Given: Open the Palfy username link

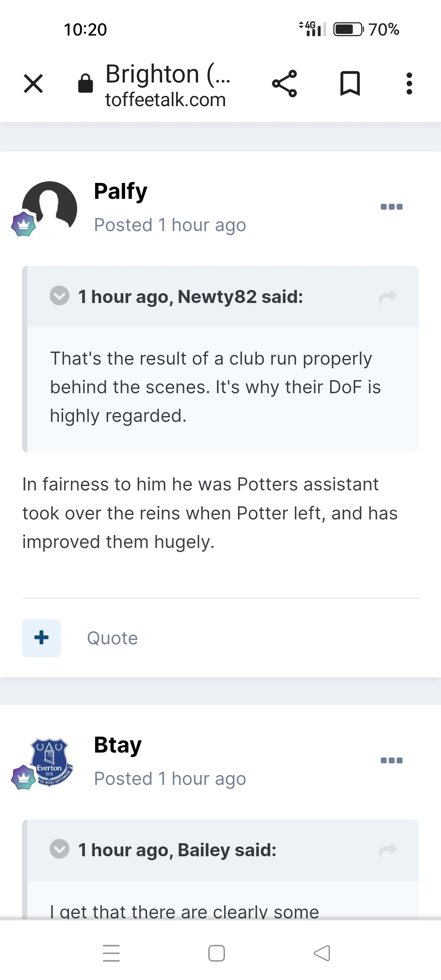Looking at the screenshot, I should tap(120, 191).
